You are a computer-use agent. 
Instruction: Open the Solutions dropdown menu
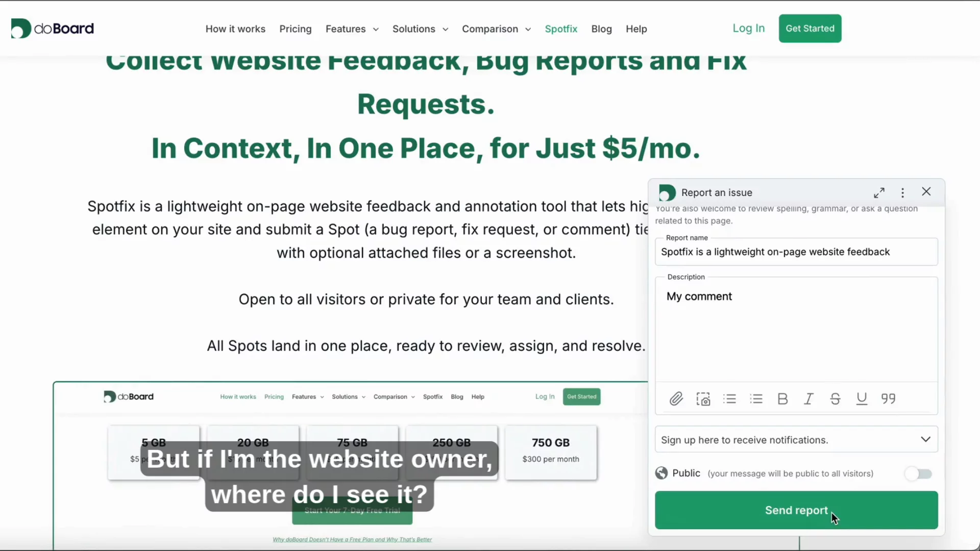420,29
